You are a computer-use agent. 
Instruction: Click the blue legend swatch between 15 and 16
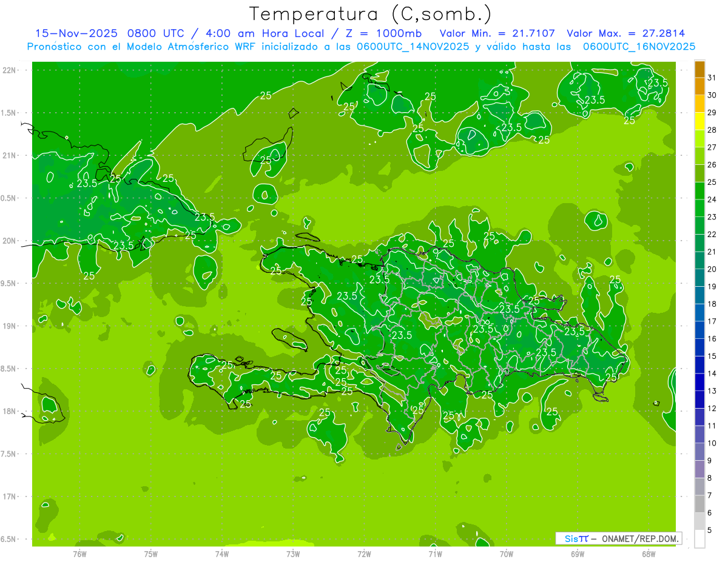tap(699, 347)
